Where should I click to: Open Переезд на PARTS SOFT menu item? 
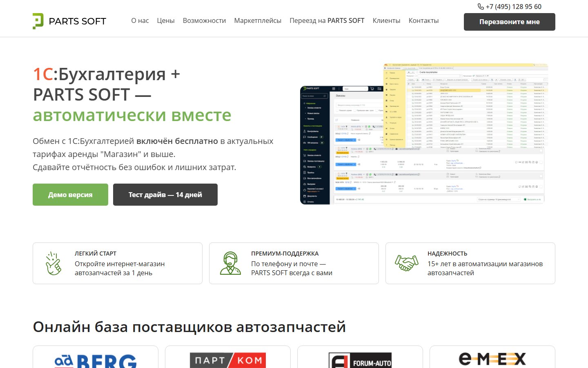point(327,20)
